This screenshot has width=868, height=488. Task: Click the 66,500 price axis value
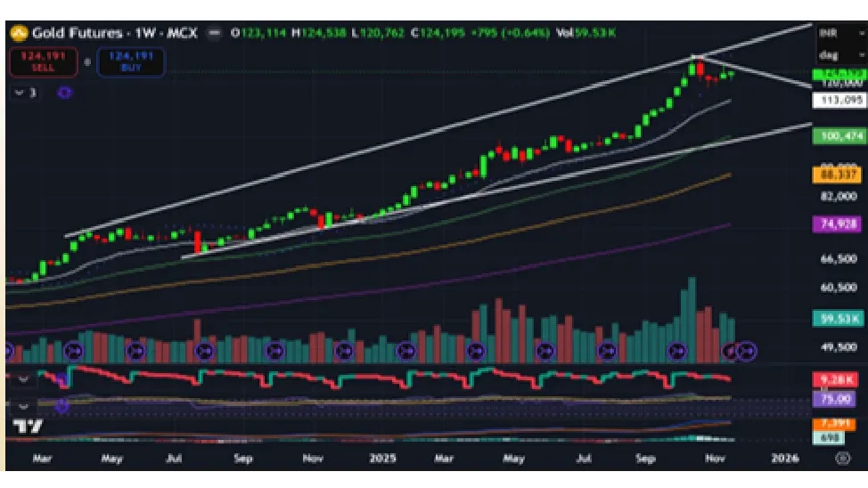pyautogui.click(x=839, y=259)
